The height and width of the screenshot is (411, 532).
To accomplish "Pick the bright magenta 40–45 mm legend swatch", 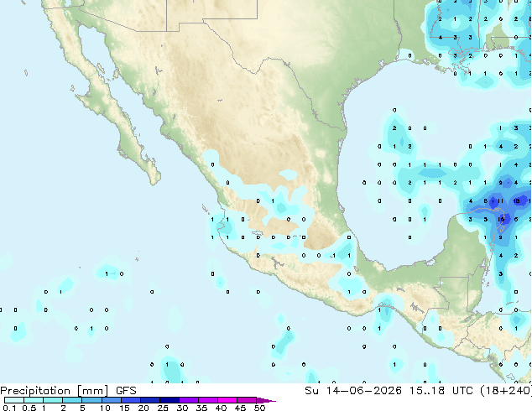I will pos(227,400).
